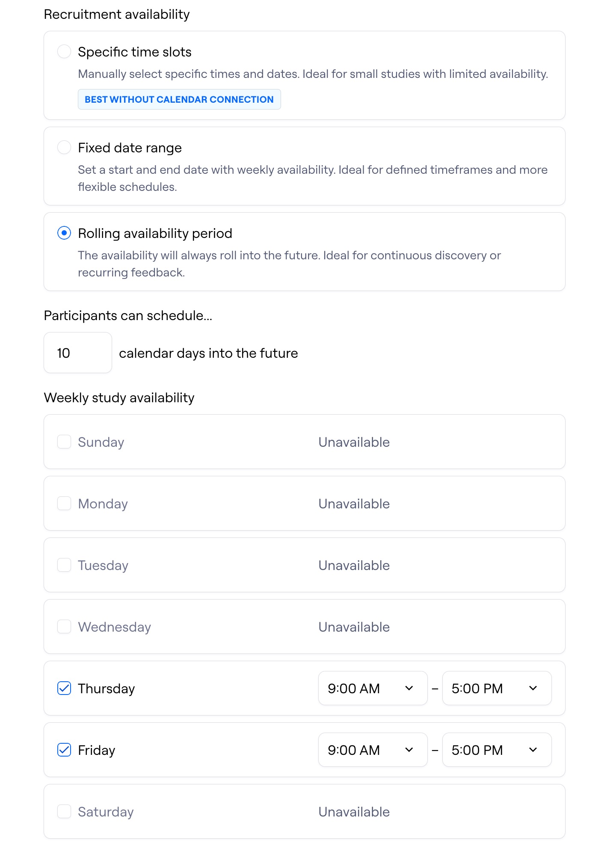Tick the Tuesday checkbox
Image resolution: width=616 pixels, height=849 pixels.
pyautogui.click(x=64, y=565)
